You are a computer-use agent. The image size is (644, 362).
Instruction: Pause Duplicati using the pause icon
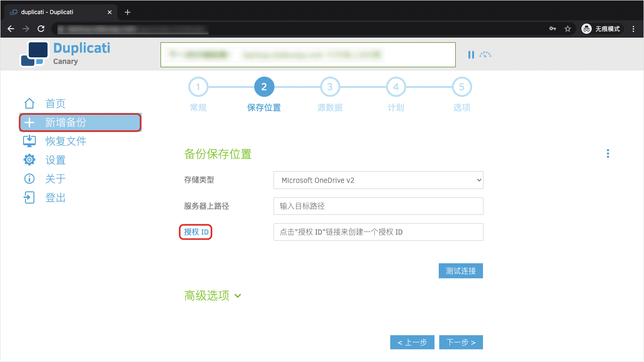click(471, 55)
